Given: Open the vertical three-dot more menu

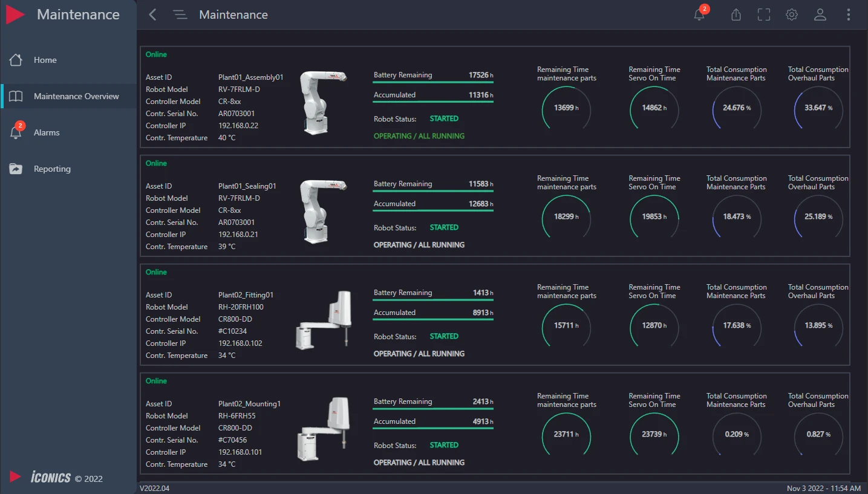Looking at the screenshot, I should 848,15.
